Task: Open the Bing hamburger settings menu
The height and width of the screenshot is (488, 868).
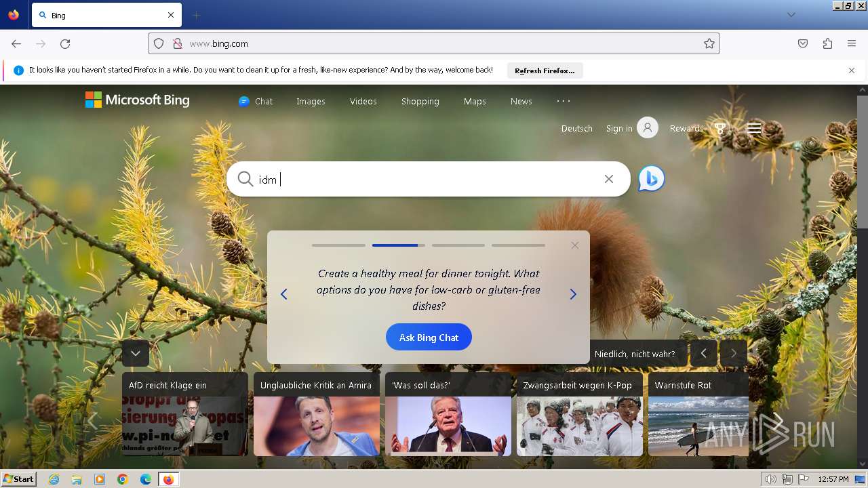Action: click(x=754, y=128)
